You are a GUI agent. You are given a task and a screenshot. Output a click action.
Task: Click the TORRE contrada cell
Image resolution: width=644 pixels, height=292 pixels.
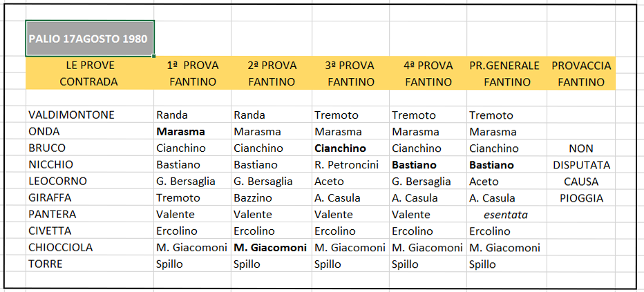(90, 264)
